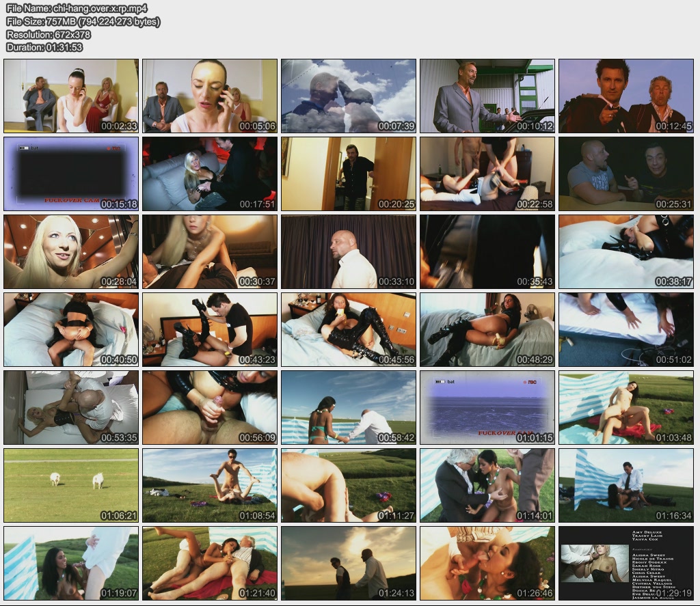Click the thumbnail timestamped 00:12:45
The height and width of the screenshot is (606, 700).
pos(625,96)
